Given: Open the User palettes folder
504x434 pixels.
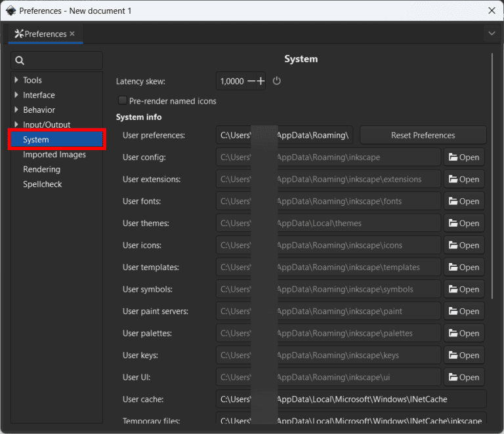Looking at the screenshot, I should [464, 333].
